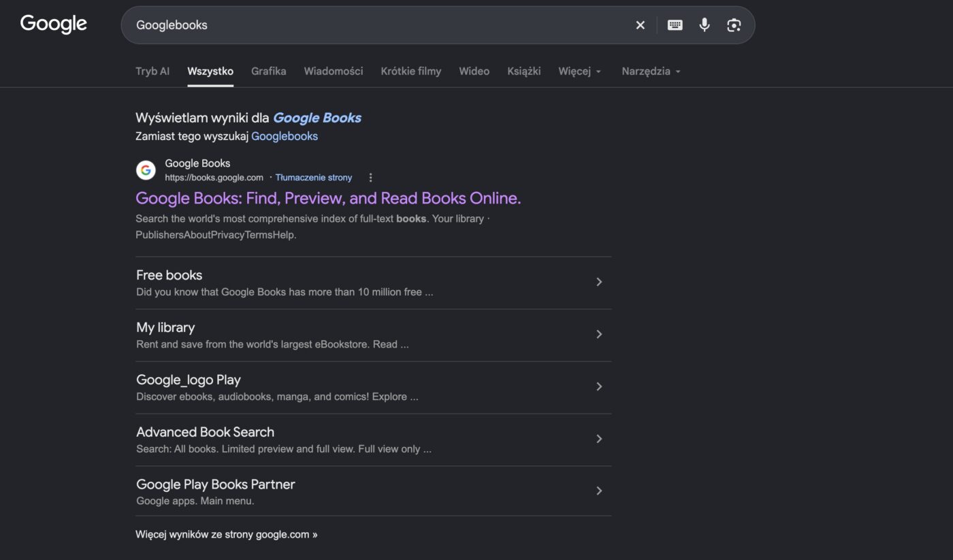Search by image with the camera lens icon
This screenshot has height=560, width=953.
pos(734,25)
